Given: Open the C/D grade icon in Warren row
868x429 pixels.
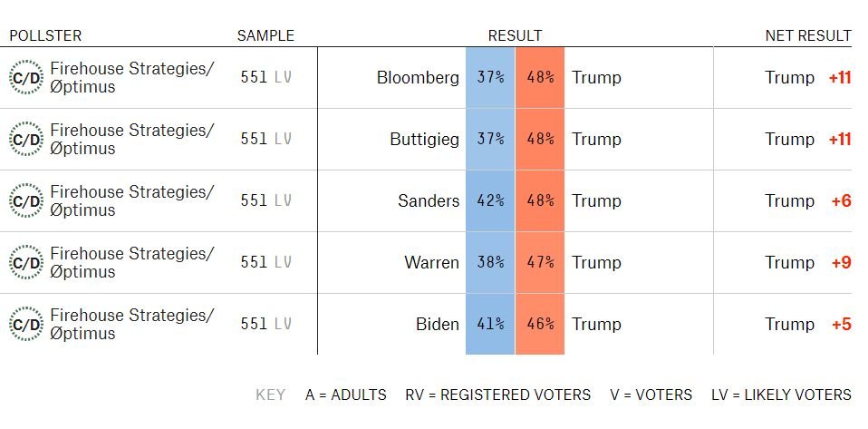Looking at the screenshot, I should click(x=25, y=263).
